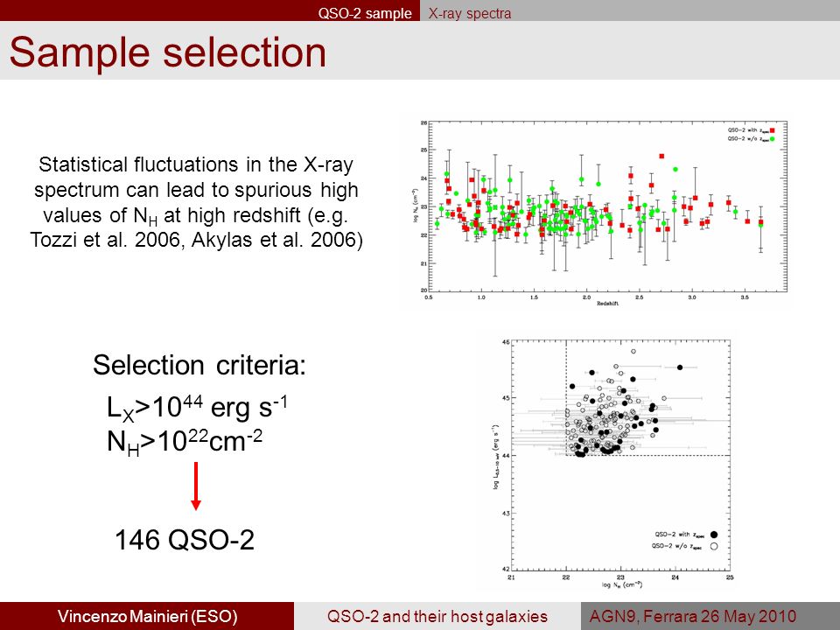
Task: Click the open circle legend marker
Action: 714,546
